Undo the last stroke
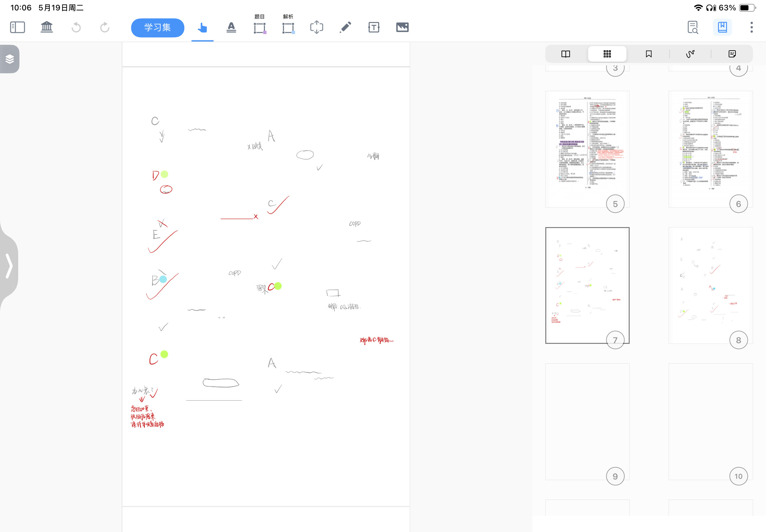Image resolution: width=766 pixels, height=532 pixels. tap(76, 27)
